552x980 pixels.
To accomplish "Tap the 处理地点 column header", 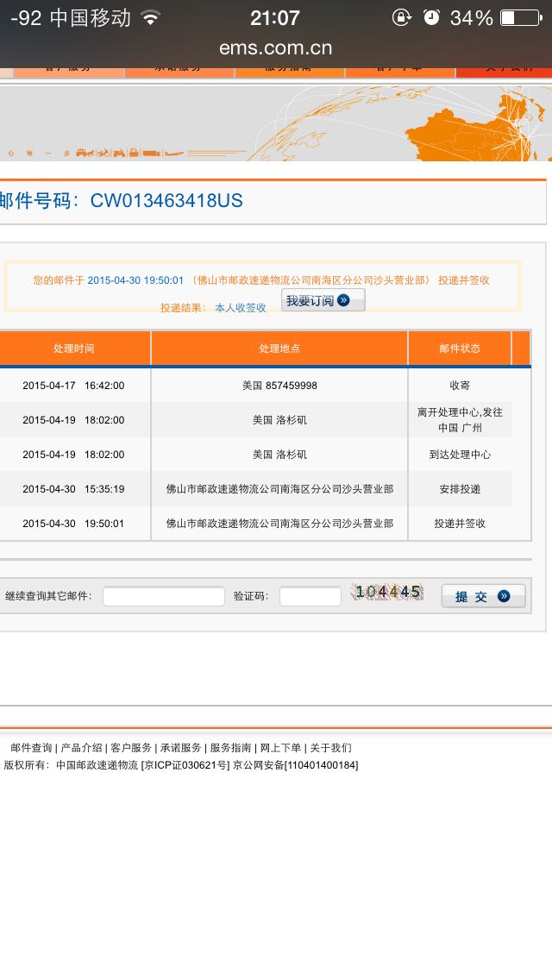I will coord(279,349).
